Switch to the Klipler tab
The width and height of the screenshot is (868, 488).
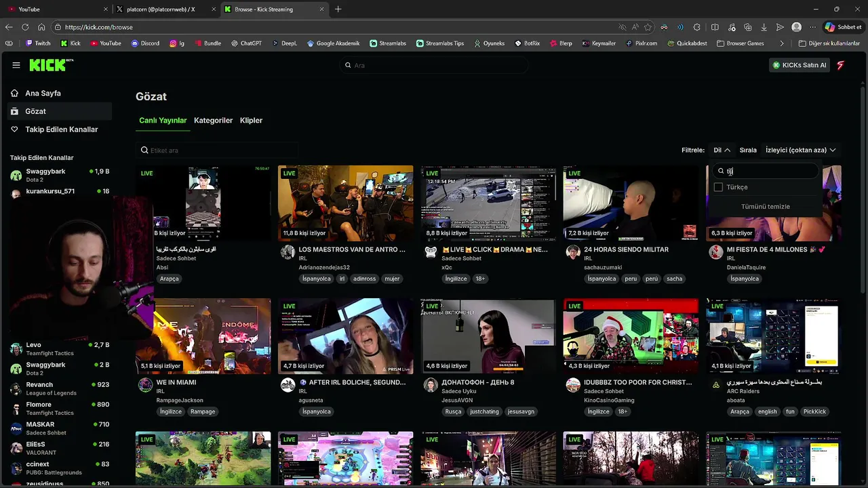[251, 121]
